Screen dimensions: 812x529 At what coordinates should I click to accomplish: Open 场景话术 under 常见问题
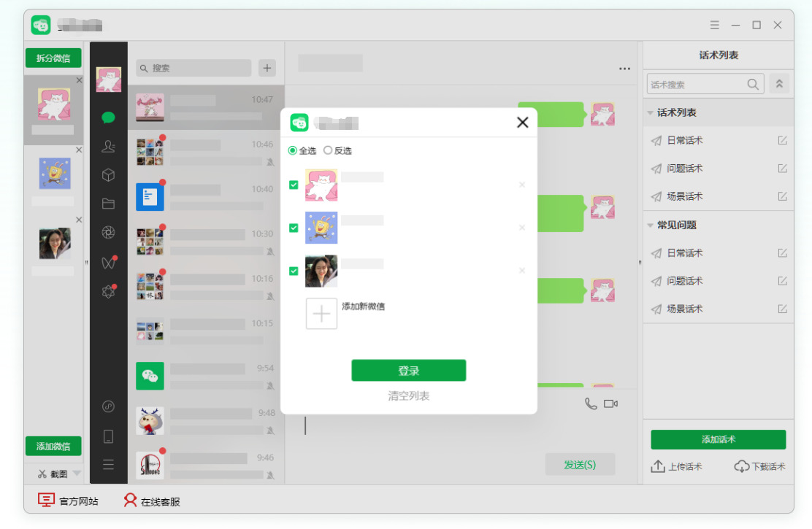tap(685, 309)
